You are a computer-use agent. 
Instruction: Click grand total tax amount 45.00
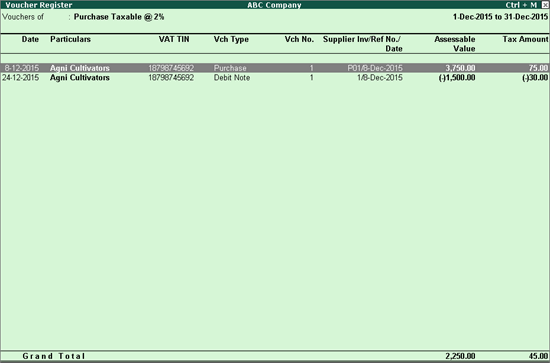tap(538, 356)
